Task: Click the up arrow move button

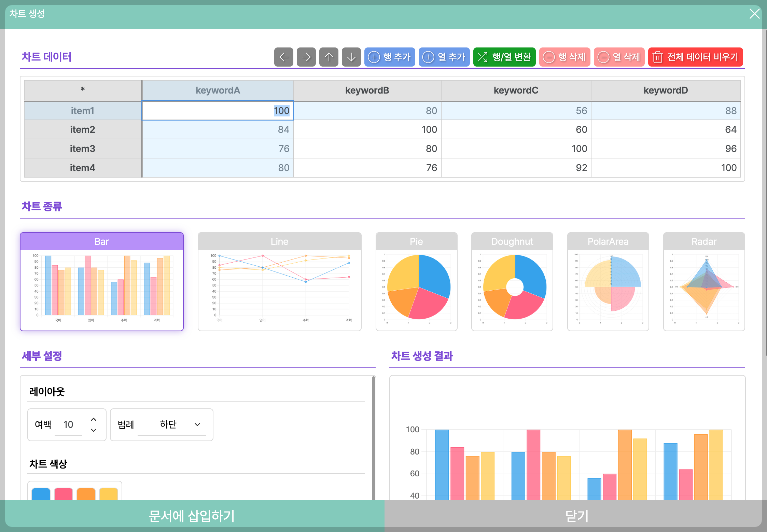Action: [x=329, y=57]
